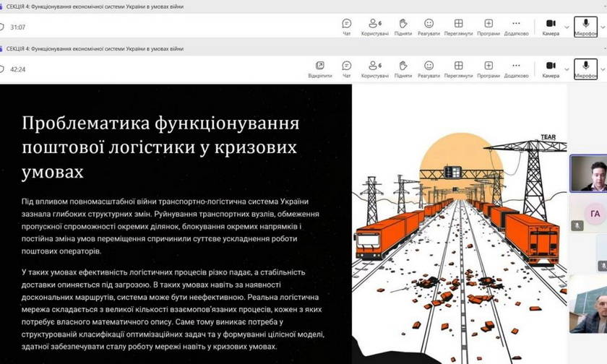The height and width of the screenshot is (364, 607).
Task: Expand camera options arrow in 42:24 toolbar
Action: point(567,69)
